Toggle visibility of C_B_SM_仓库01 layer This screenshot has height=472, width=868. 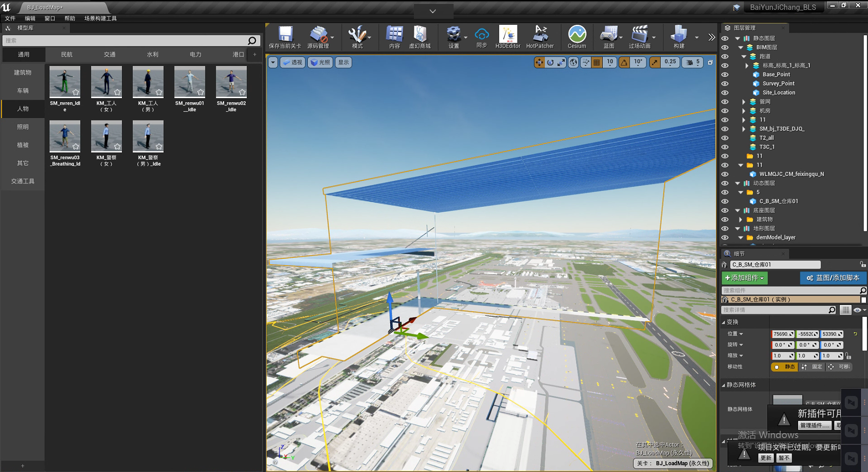pyautogui.click(x=725, y=201)
